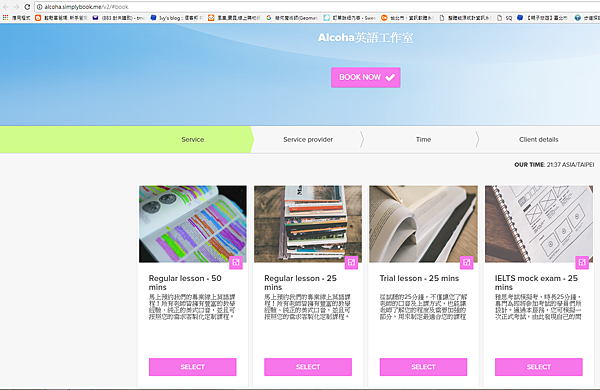Open the stacked magazines thumbnail
The width and height of the screenshot is (600, 390).
pos(308,224)
